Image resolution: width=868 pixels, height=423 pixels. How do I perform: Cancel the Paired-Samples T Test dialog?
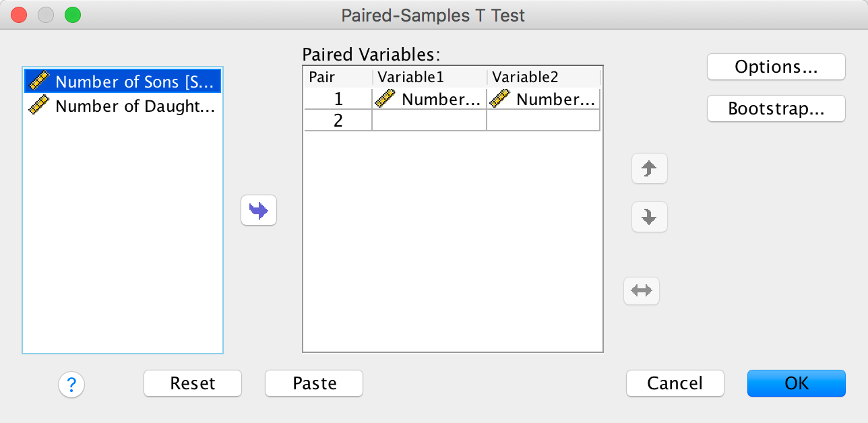click(x=675, y=383)
